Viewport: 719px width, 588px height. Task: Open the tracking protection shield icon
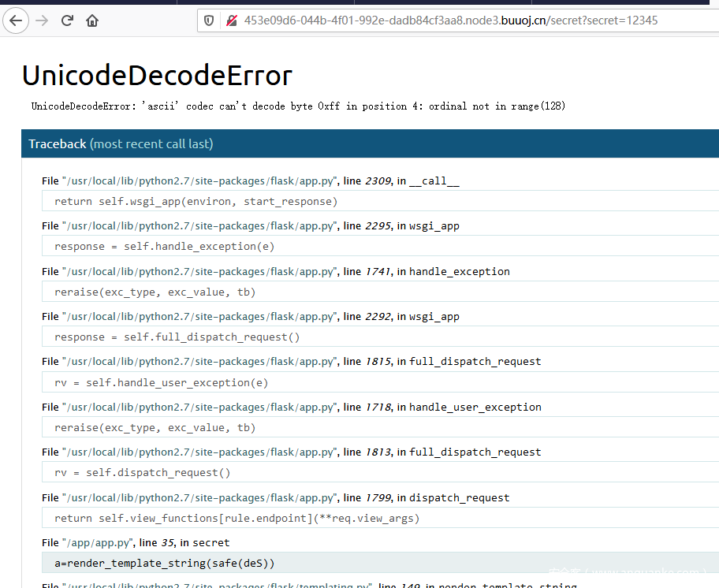pyautogui.click(x=209, y=20)
